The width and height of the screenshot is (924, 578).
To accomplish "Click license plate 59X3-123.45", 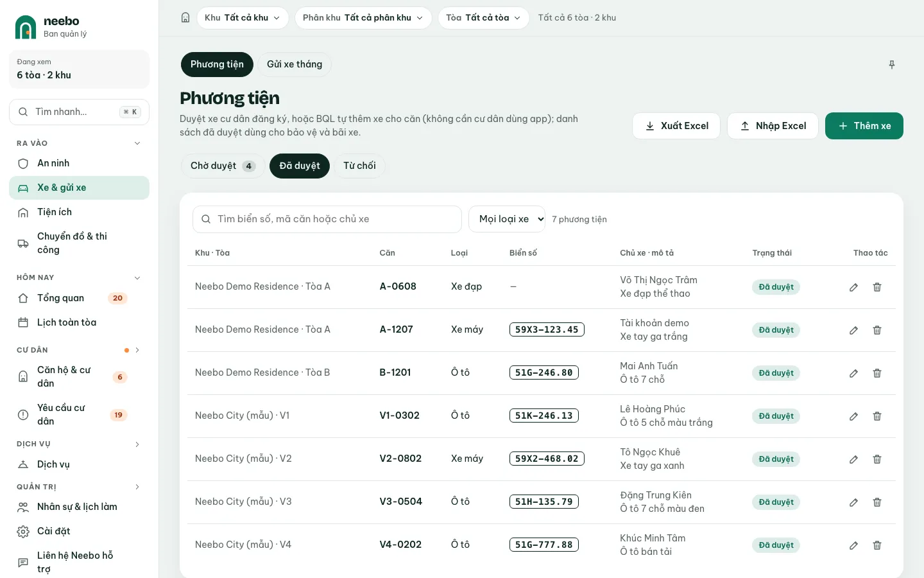I will click(547, 330).
